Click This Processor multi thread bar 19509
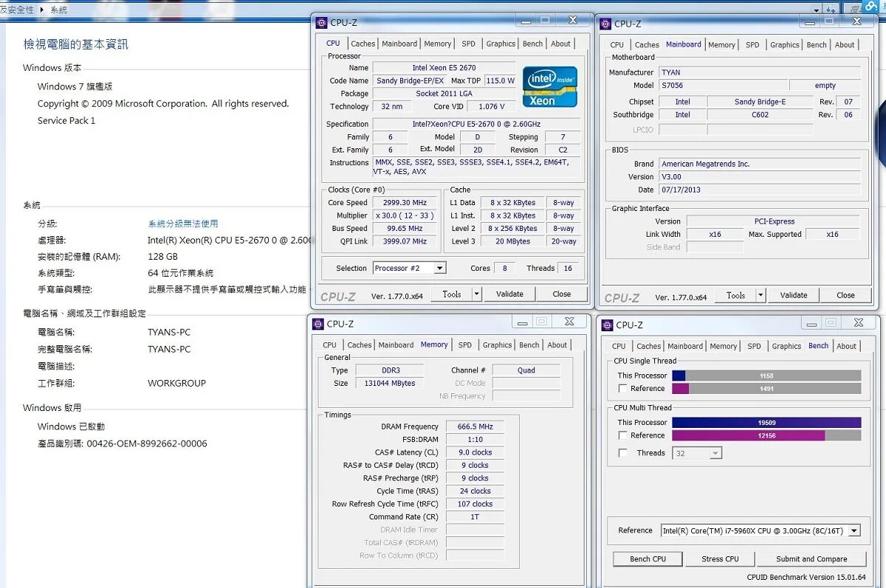This screenshot has width=886, height=588. [x=766, y=423]
